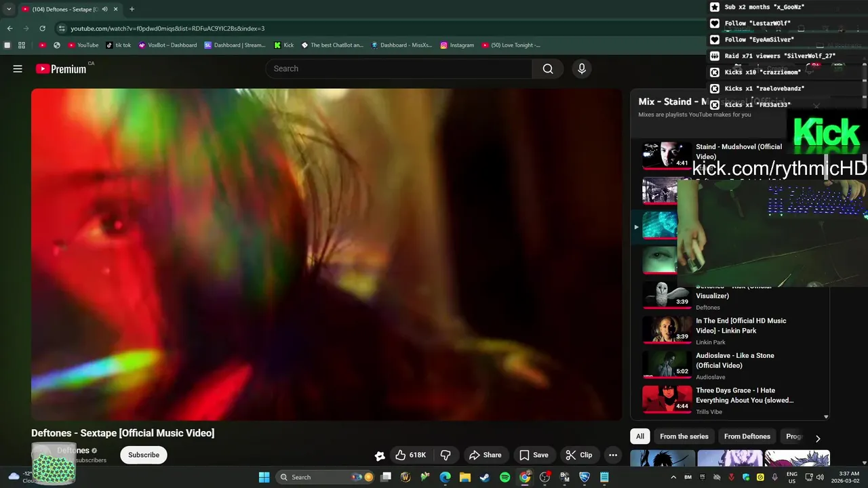Like the video with 618K thumbs-up

411,455
